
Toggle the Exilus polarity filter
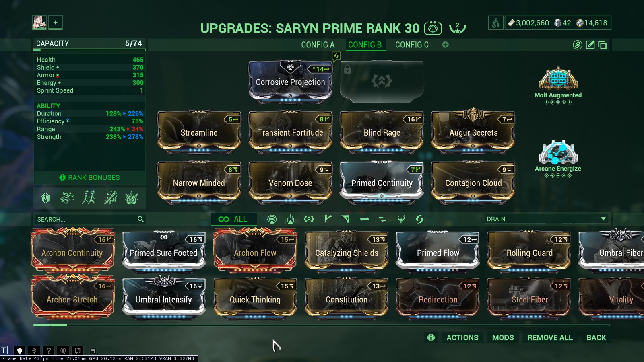tap(309, 219)
